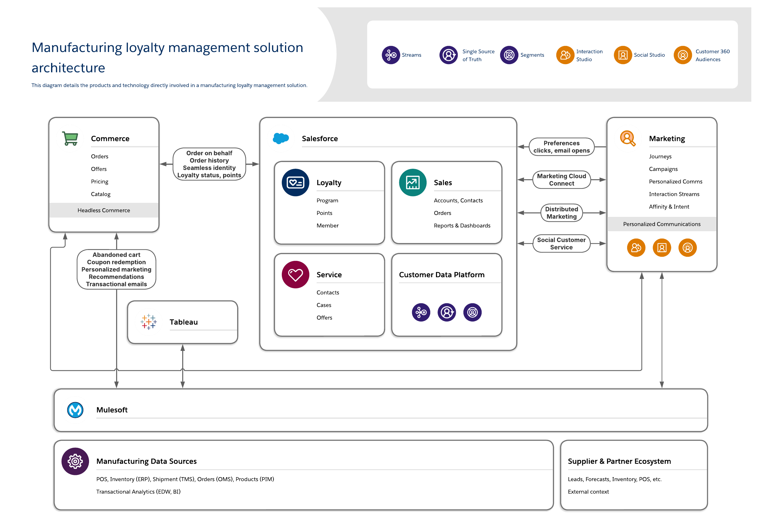Click the Tableau logo icon
This screenshot has width=766, height=532.
tap(148, 322)
